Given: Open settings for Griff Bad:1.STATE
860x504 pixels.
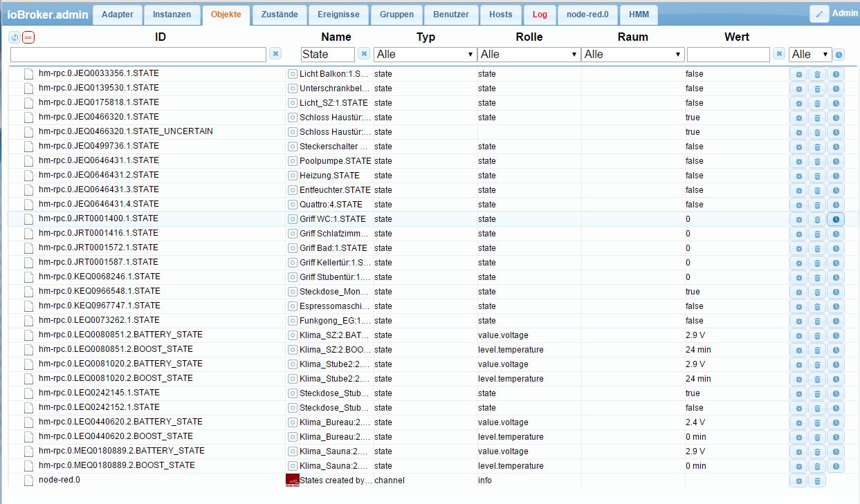Looking at the screenshot, I should pyautogui.click(x=798, y=248).
